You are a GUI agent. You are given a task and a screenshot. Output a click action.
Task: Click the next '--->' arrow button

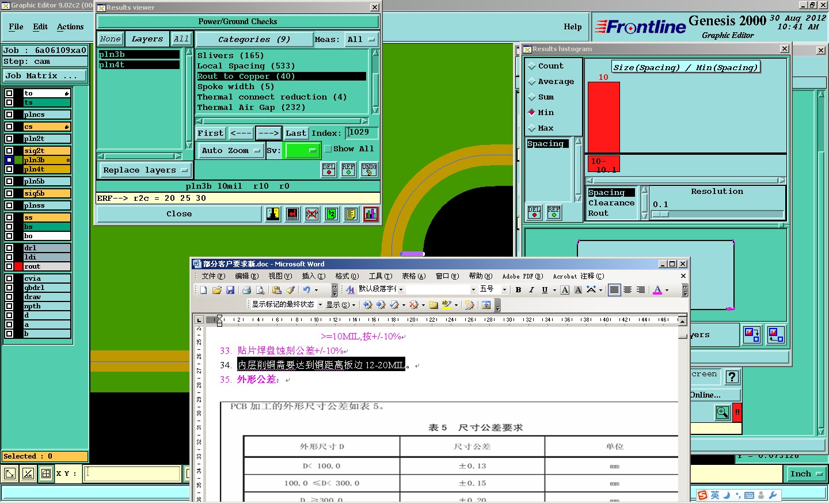(x=269, y=133)
